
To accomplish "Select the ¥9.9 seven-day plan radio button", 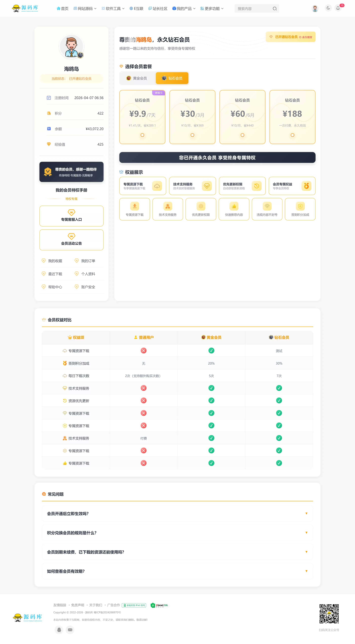I will [142, 135].
